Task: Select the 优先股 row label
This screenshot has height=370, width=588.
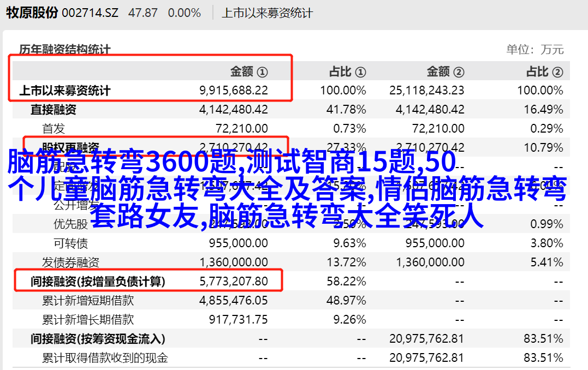Action: (x=70, y=224)
